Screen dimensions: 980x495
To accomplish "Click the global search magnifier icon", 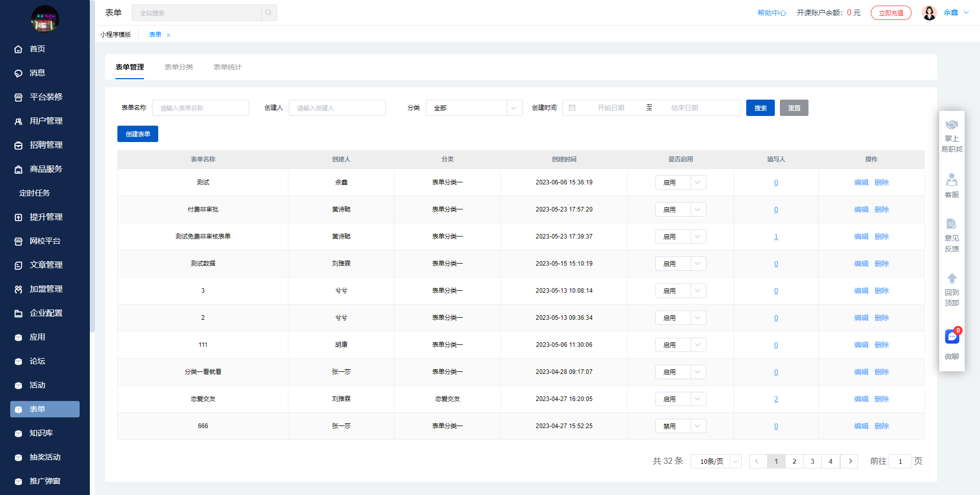I will coord(268,13).
